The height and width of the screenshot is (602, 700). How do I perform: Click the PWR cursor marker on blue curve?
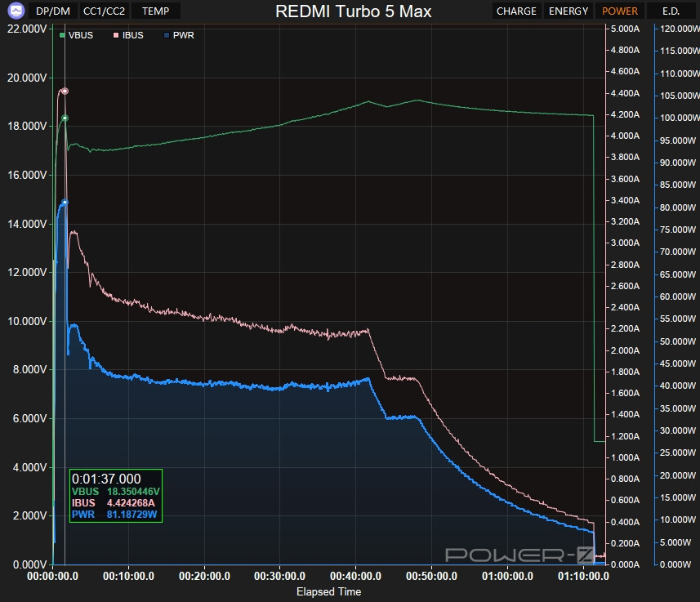pos(65,203)
